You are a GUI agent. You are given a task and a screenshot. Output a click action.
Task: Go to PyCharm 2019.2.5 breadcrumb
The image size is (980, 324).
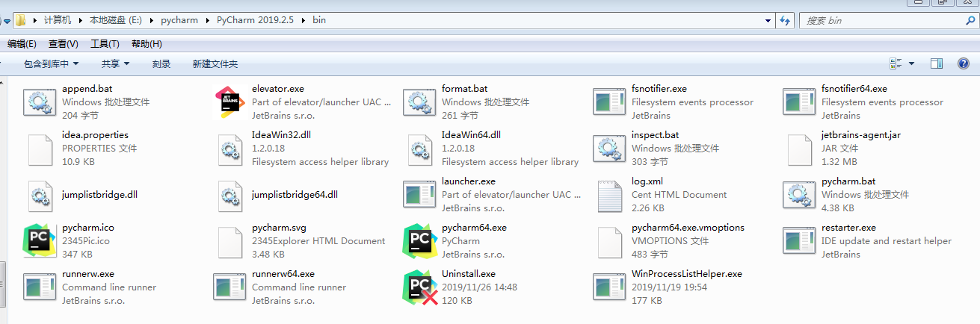255,20
